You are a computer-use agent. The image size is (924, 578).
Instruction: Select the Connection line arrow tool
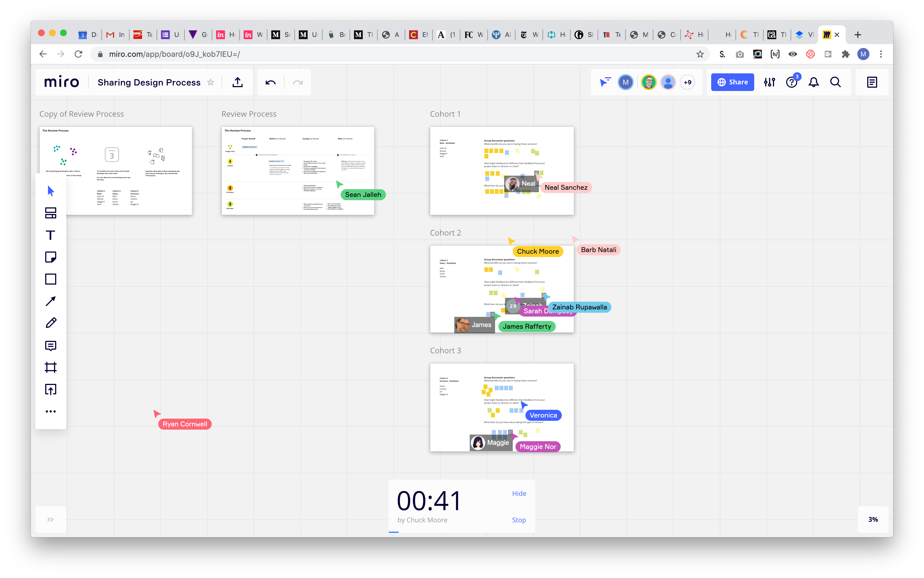click(50, 301)
